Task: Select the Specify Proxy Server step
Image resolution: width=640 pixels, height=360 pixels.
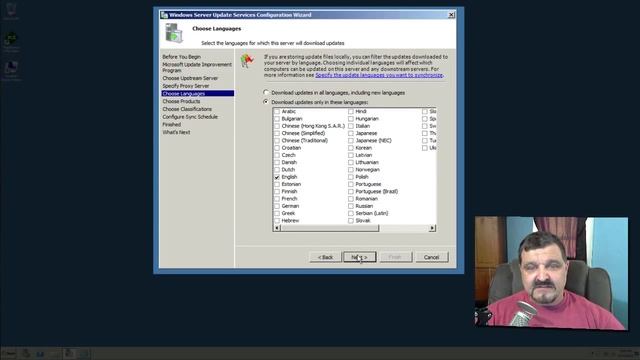Action: pyautogui.click(x=186, y=86)
